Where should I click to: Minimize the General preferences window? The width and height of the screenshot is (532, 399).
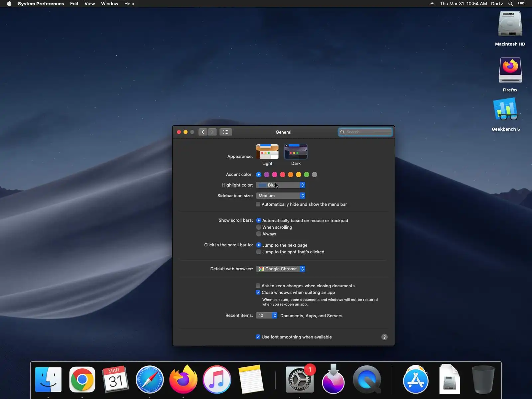tap(186, 132)
